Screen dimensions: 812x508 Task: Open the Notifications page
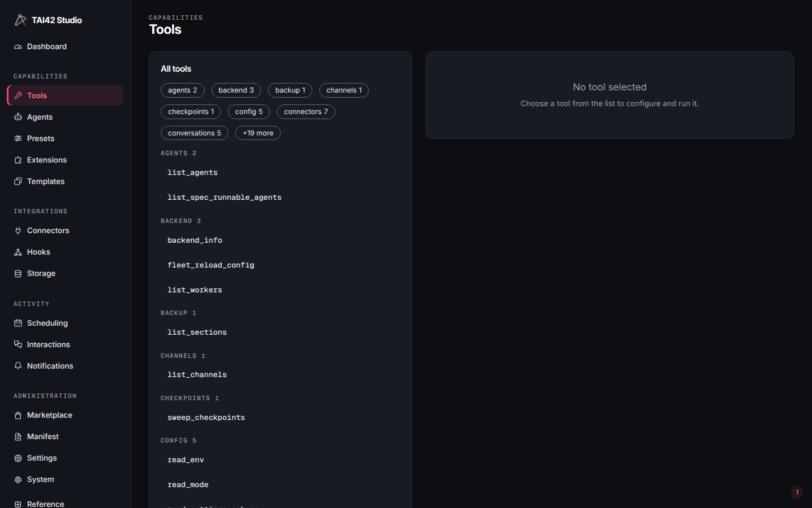pyautogui.click(x=65, y=366)
